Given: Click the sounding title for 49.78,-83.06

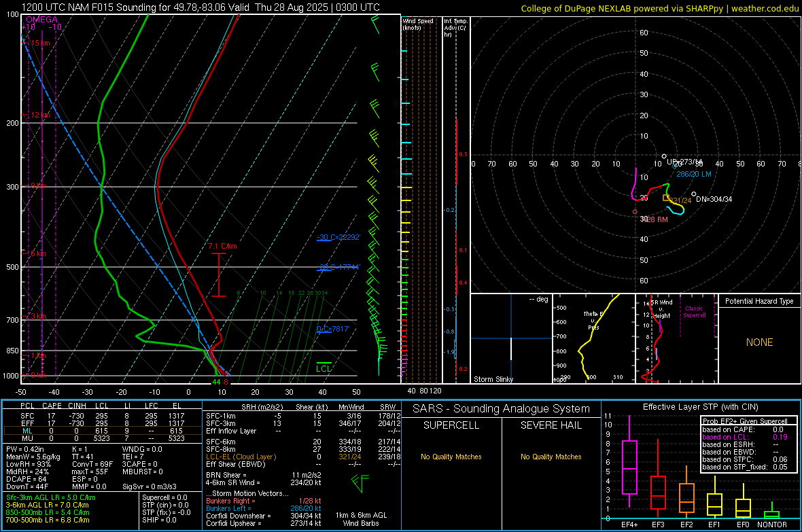Looking at the screenshot, I should click(201, 7).
